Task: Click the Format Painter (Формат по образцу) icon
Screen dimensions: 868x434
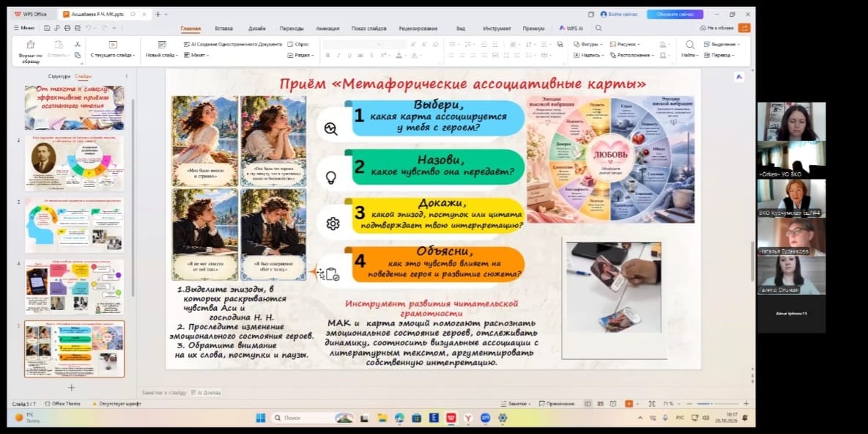Action: click(x=31, y=45)
